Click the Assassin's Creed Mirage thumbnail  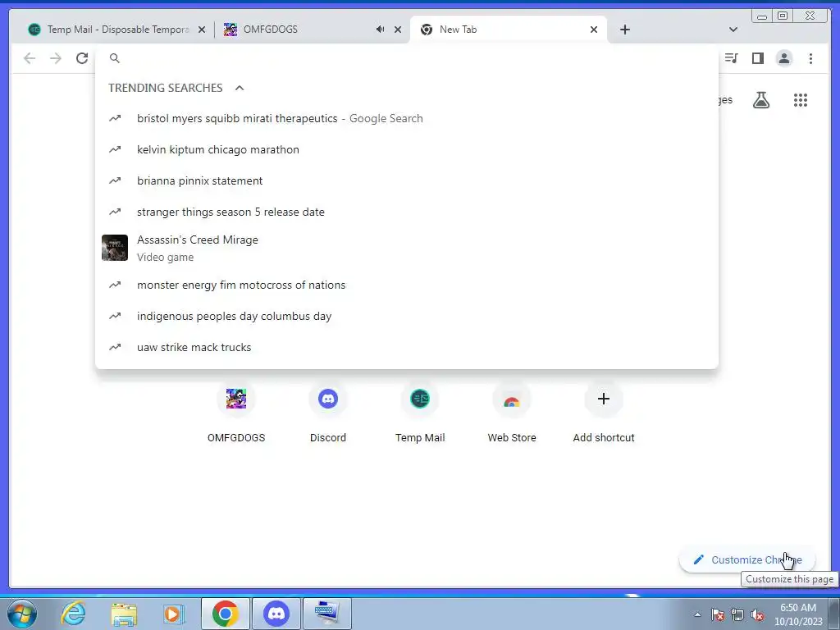[115, 248]
